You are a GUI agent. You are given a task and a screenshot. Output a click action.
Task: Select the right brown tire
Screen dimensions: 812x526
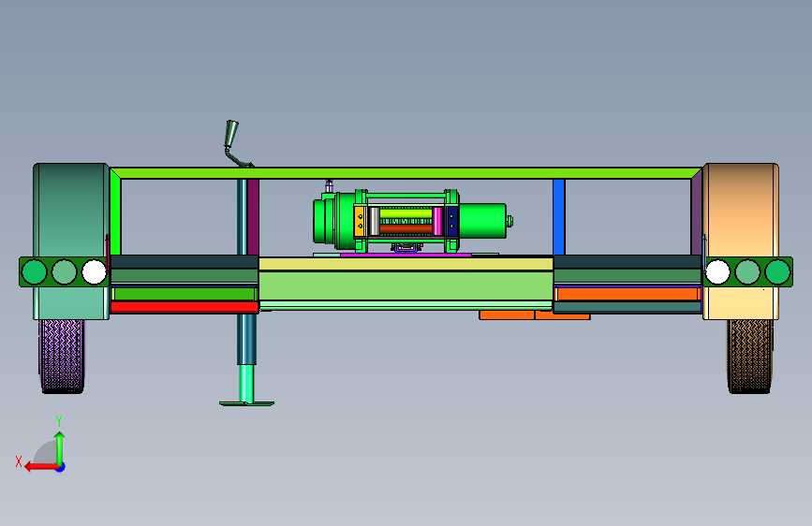(750, 357)
